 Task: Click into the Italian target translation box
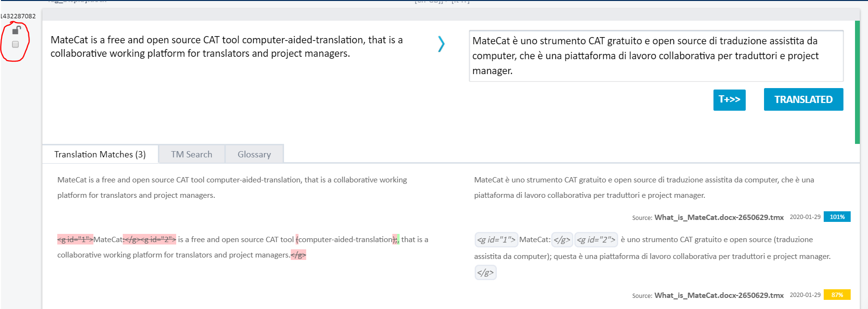656,56
